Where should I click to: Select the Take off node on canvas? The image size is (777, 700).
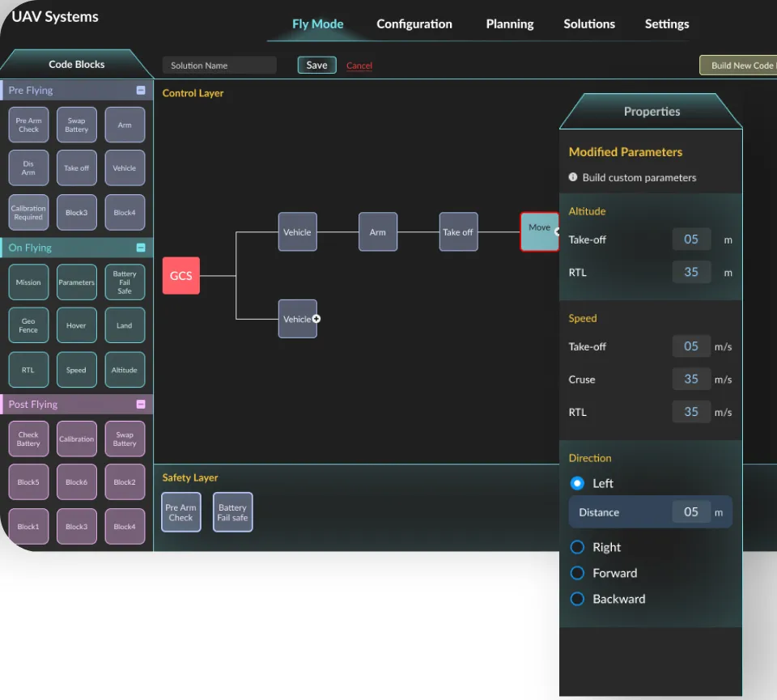tap(458, 231)
